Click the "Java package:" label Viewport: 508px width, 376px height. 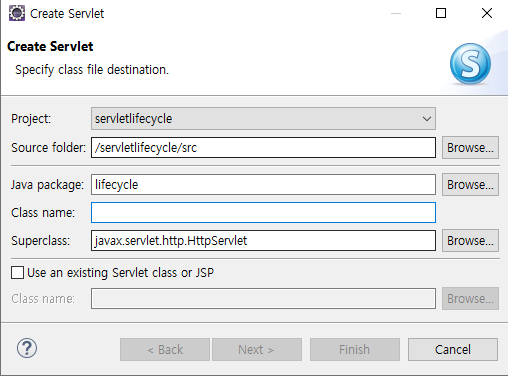point(47,185)
